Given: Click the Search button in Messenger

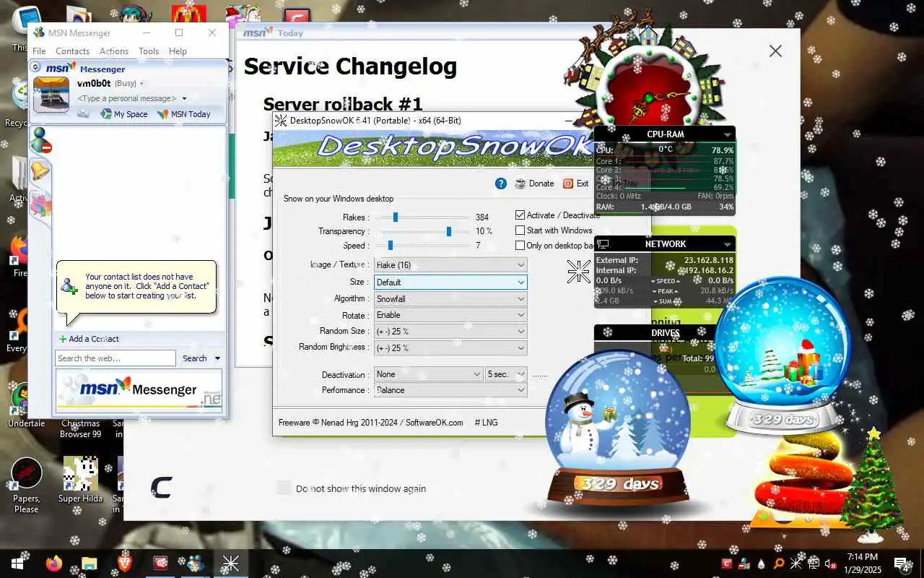Looking at the screenshot, I should [194, 358].
